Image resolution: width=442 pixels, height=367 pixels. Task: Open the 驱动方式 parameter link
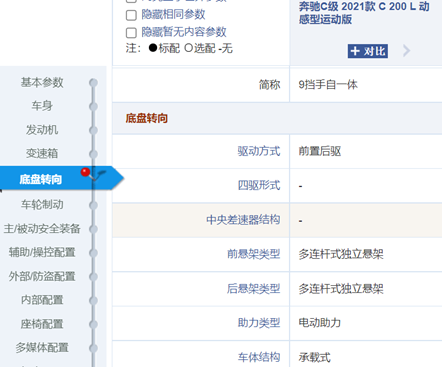click(x=259, y=151)
